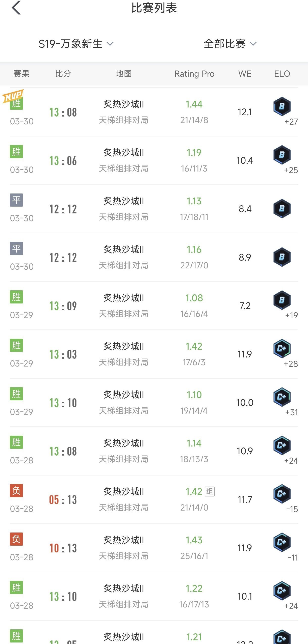Tap the back arrow icon

(16, 8)
